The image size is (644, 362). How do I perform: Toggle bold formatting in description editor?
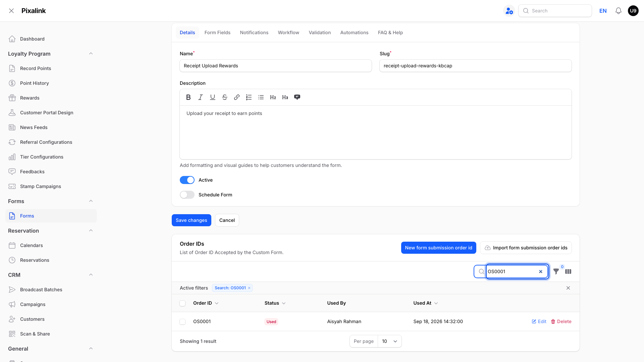coord(188,97)
